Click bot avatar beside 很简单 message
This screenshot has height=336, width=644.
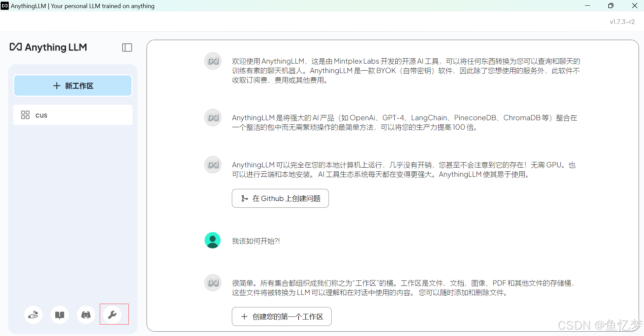pyautogui.click(x=213, y=282)
